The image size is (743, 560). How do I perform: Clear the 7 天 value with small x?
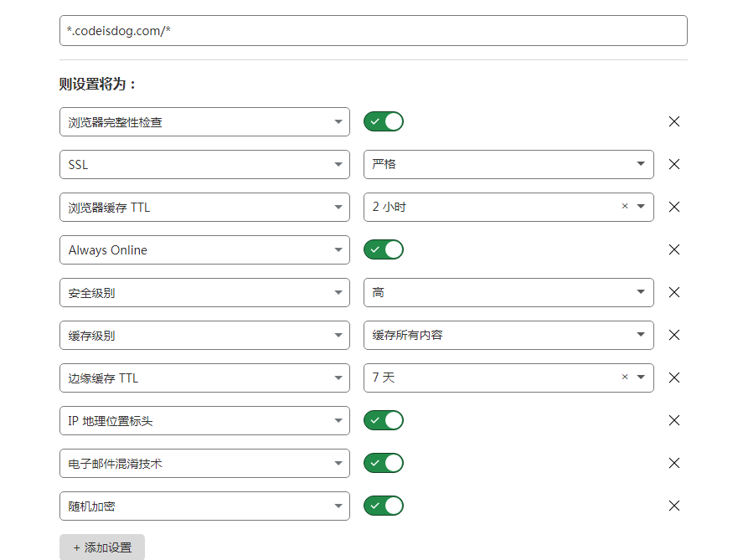(x=625, y=377)
